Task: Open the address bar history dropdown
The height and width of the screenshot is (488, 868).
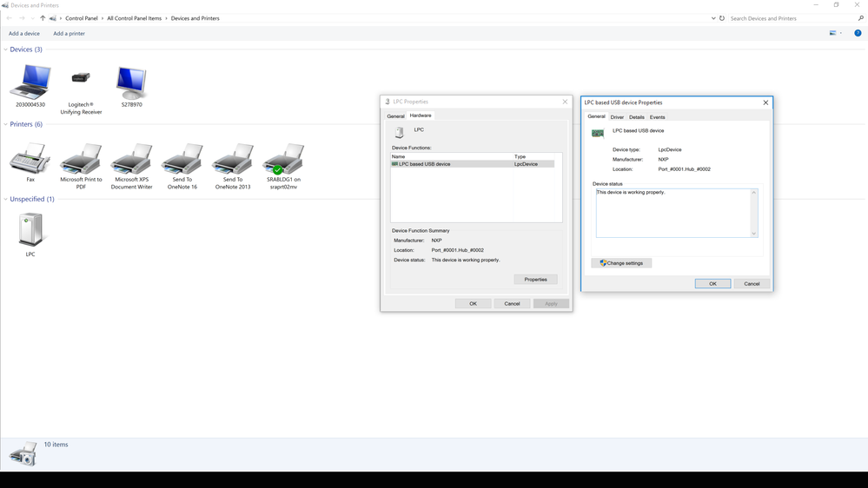Action: pos(713,18)
